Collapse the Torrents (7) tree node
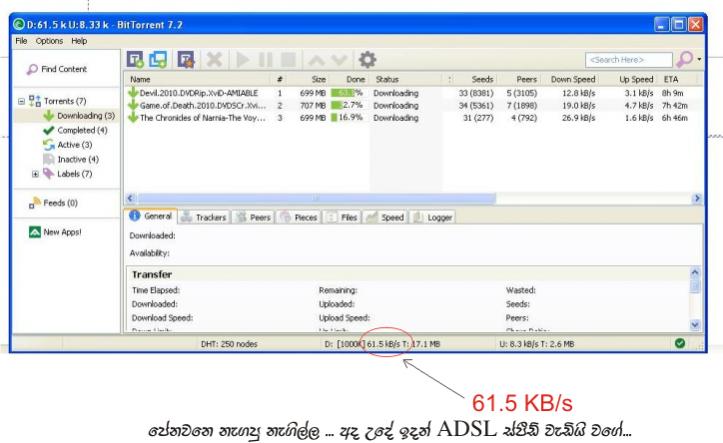This screenshot has width=723, height=443. [21, 101]
